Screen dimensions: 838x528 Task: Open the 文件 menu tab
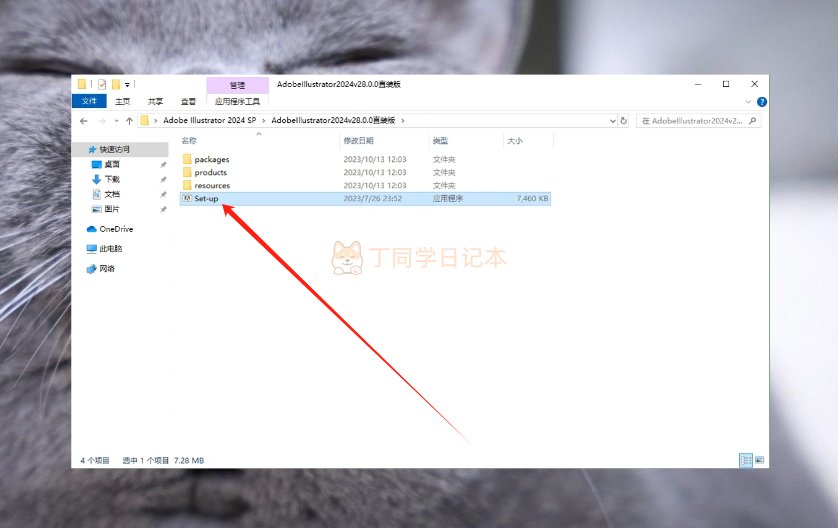click(x=89, y=101)
